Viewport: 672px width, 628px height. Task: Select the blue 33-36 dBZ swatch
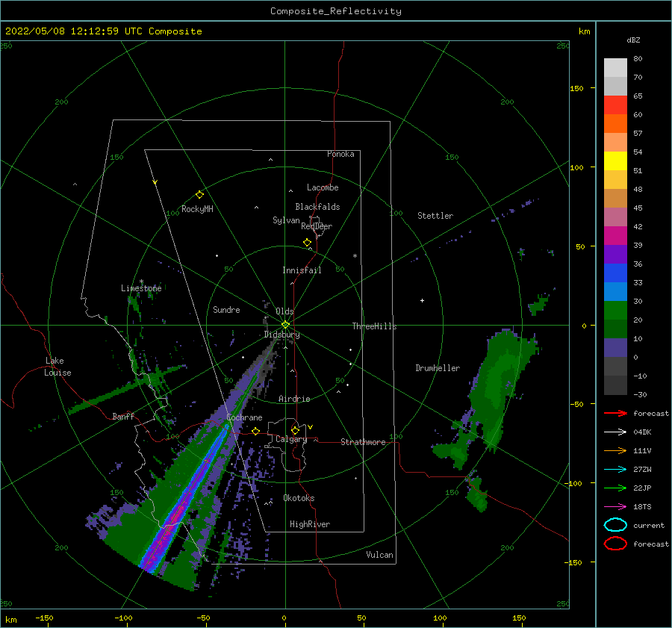tap(615, 273)
